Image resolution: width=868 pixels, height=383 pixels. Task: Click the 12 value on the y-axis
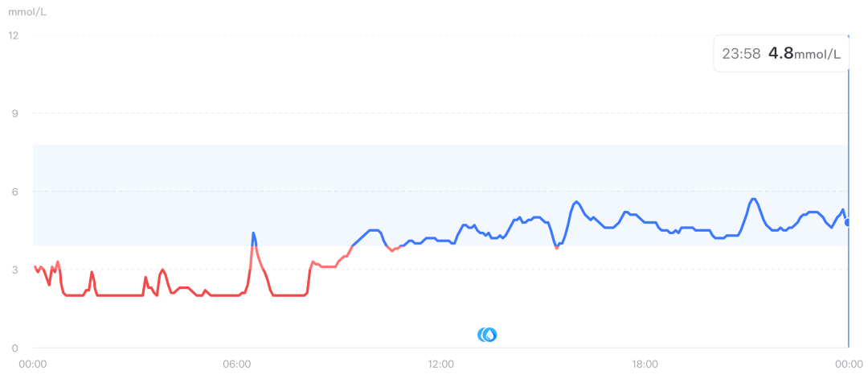(14, 35)
